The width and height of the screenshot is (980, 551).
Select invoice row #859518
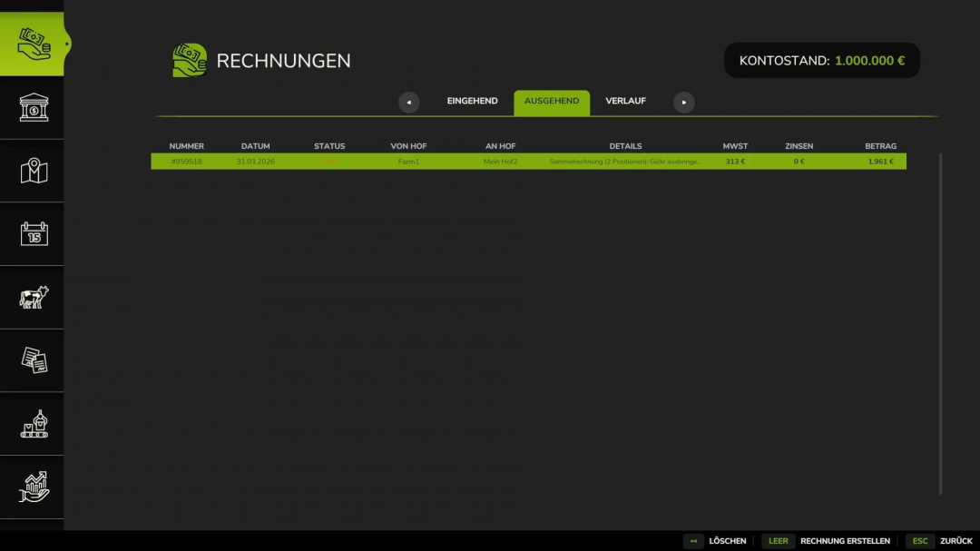pos(529,161)
